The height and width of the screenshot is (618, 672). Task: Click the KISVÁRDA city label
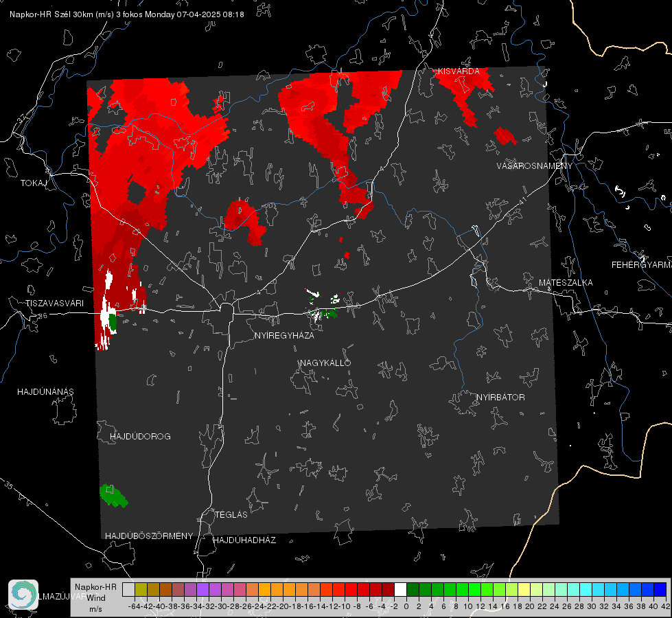459,71
